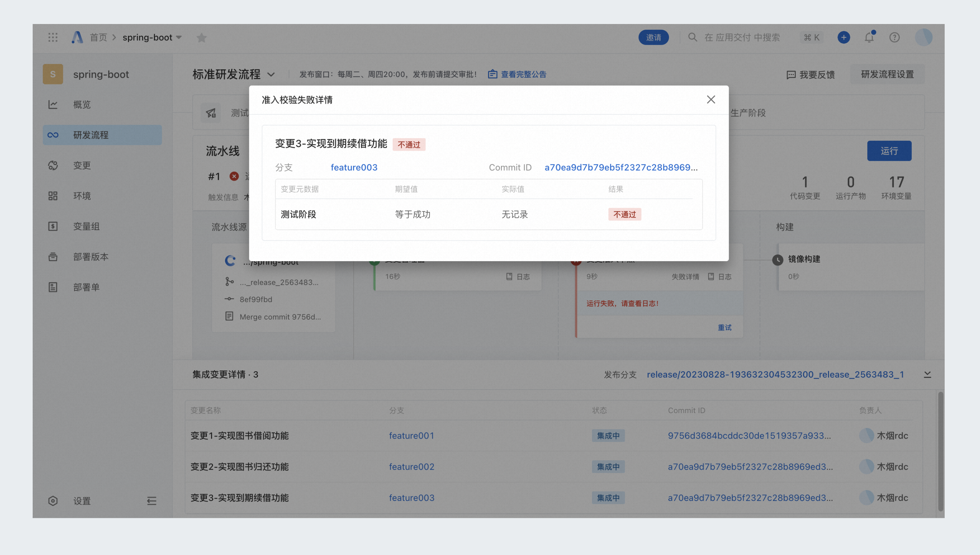Open 日志 for the 16秒 job
980x555 pixels.
coord(518,277)
